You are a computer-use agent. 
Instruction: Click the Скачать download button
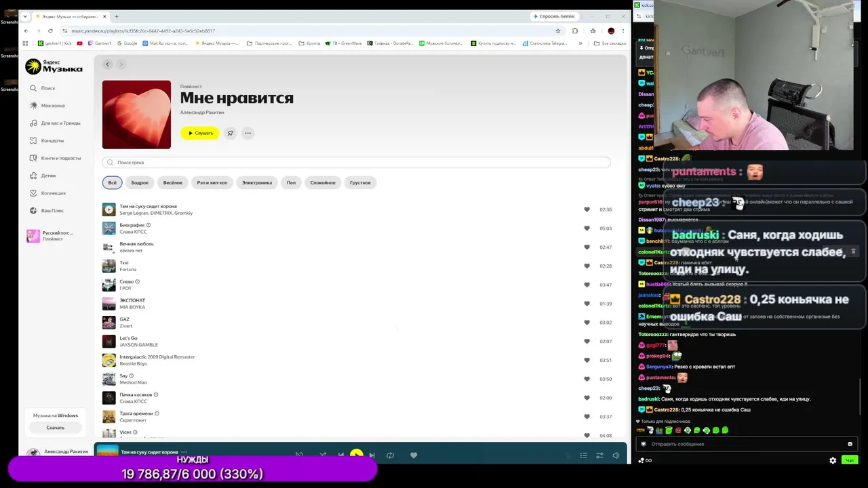56,428
